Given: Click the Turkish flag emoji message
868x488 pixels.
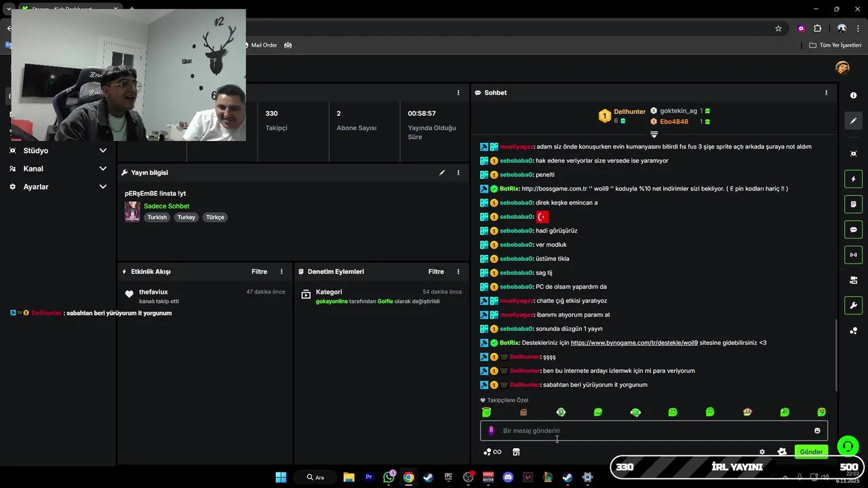Looking at the screenshot, I should 542,217.
